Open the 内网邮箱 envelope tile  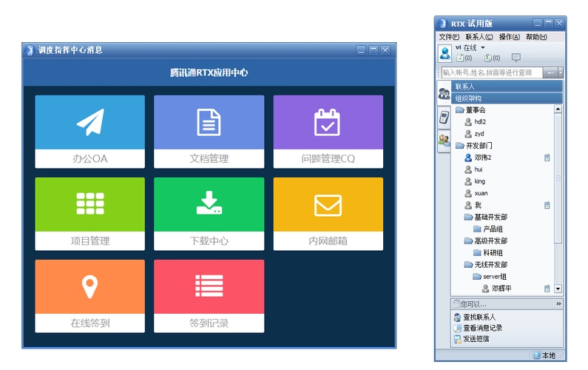[x=328, y=214]
